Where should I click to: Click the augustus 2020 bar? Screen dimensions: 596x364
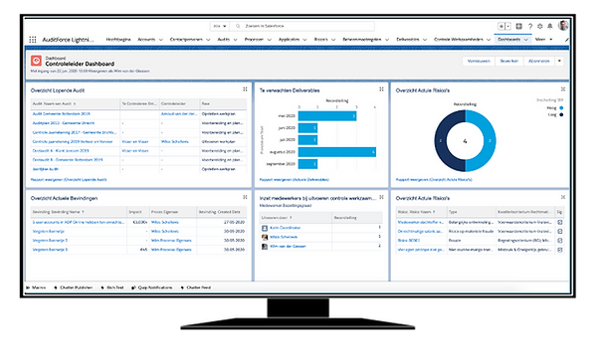[337, 152]
